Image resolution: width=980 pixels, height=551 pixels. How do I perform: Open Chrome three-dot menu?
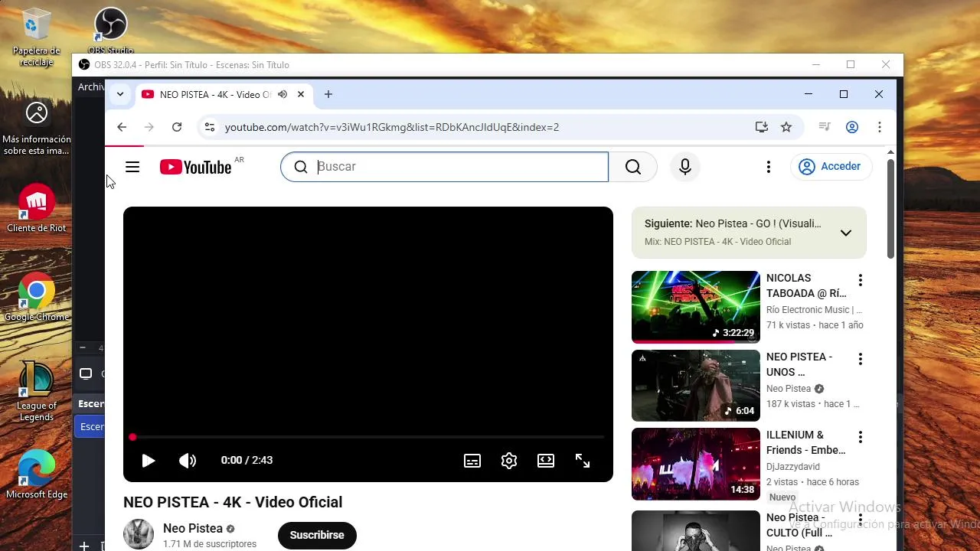click(x=880, y=127)
